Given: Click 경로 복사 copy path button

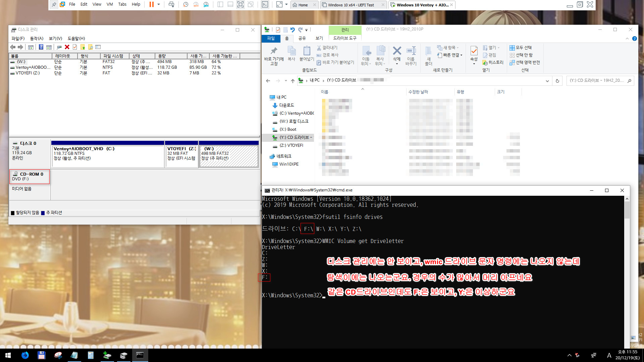Looking at the screenshot, I should click(x=327, y=55).
